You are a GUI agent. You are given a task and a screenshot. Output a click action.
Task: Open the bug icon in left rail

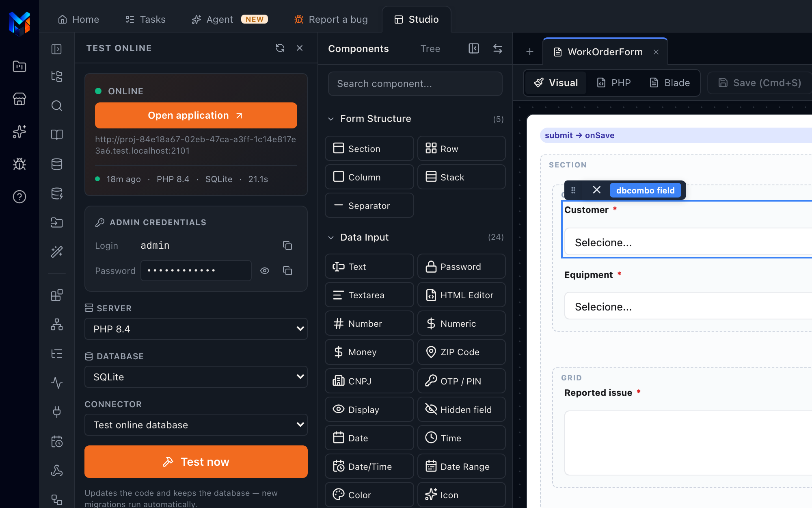click(x=19, y=164)
